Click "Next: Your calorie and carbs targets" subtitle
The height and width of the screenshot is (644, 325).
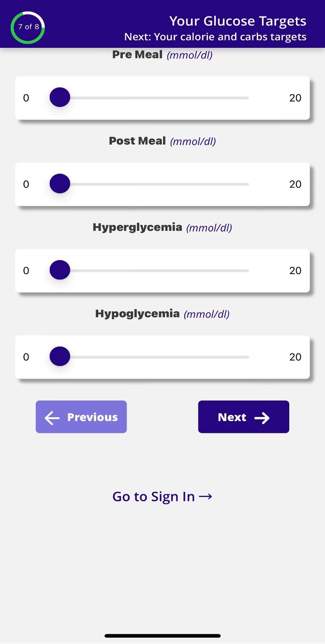pos(215,37)
